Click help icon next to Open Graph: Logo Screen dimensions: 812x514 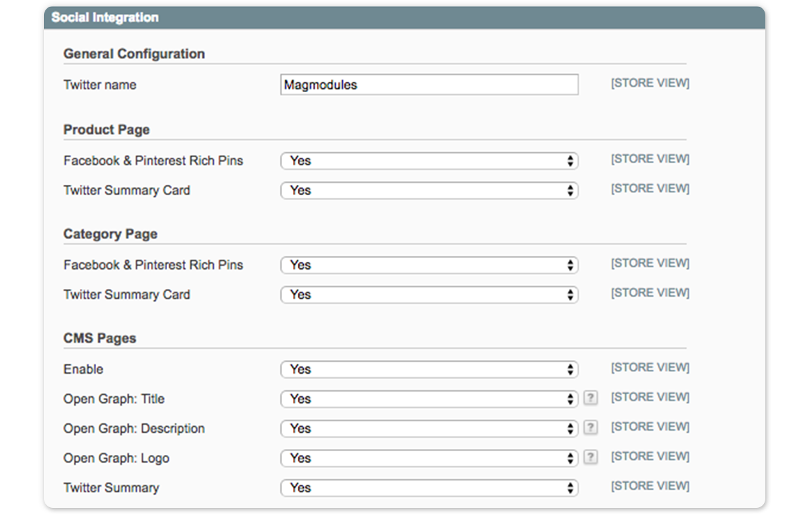click(x=591, y=458)
